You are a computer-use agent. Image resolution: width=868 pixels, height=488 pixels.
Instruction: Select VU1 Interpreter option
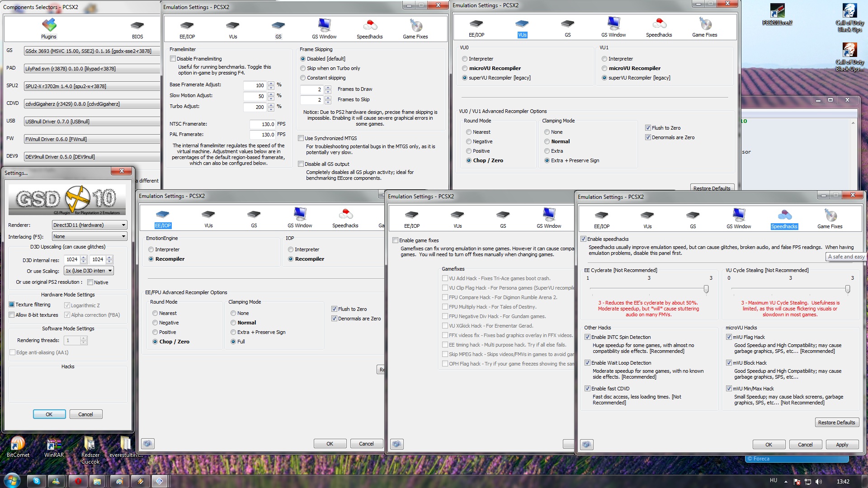pyautogui.click(x=604, y=59)
